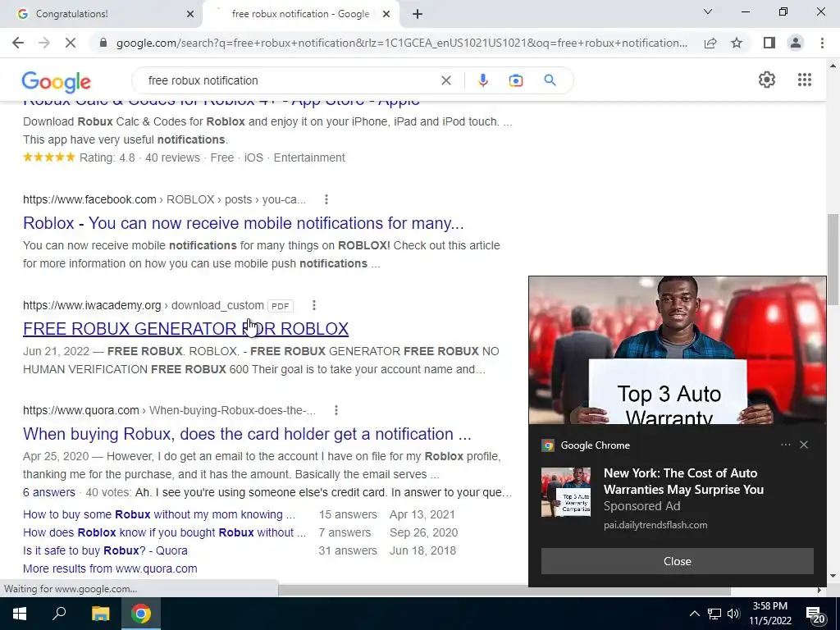840x630 pixels.
Task: Click the horizontal scrollbar at page bottom
Action: 504,591
